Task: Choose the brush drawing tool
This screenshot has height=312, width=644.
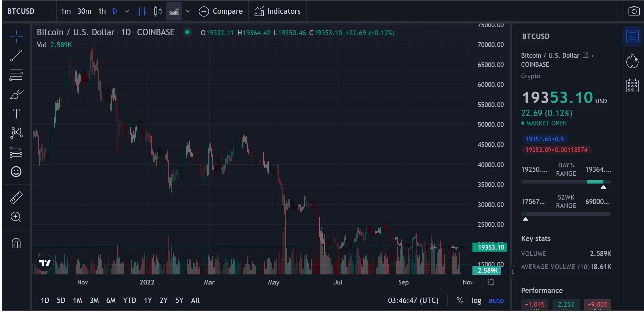Action: [16, 95]
